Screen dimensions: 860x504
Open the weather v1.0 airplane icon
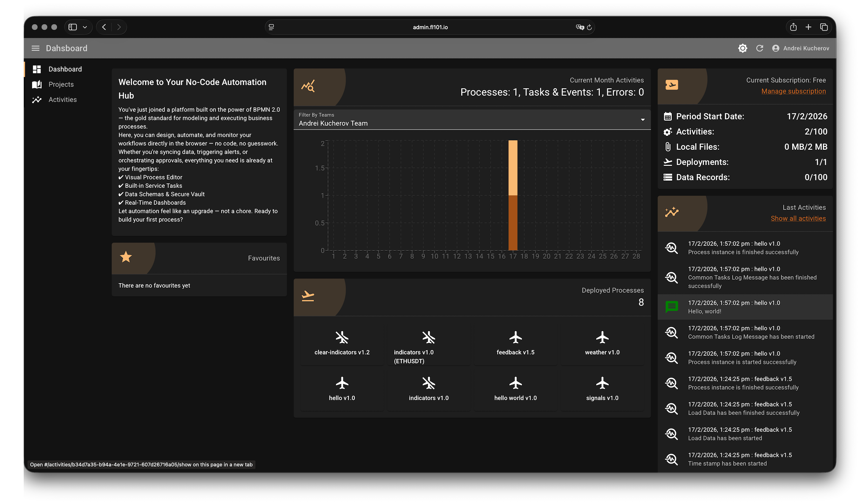(602, 337)
